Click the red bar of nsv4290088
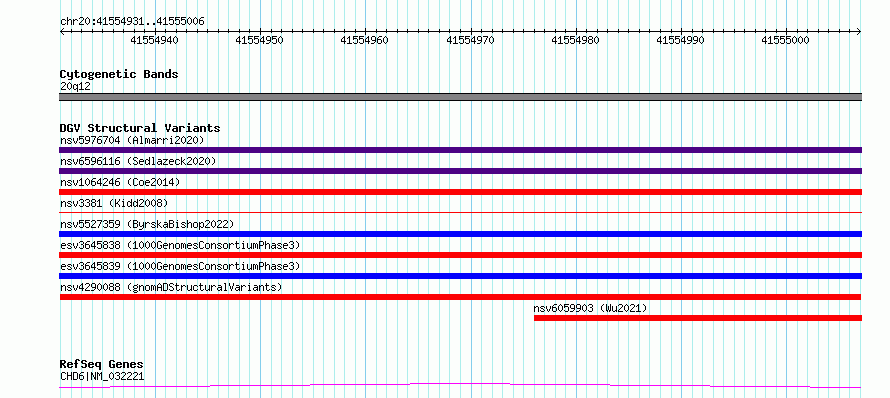The width and height of the screenshot is (890, 398). tap(460, 297)
